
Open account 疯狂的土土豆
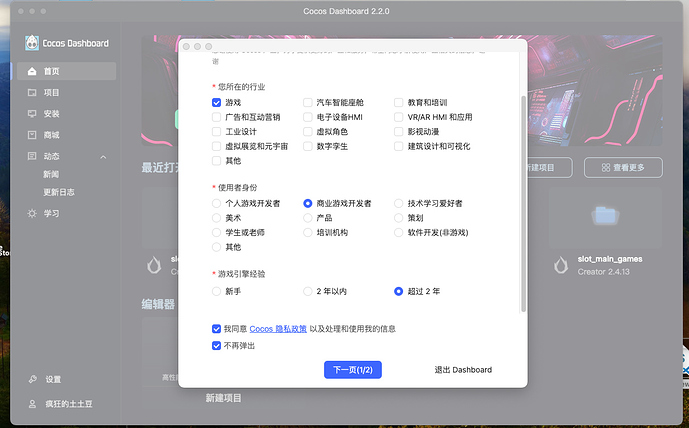(69, 404)
